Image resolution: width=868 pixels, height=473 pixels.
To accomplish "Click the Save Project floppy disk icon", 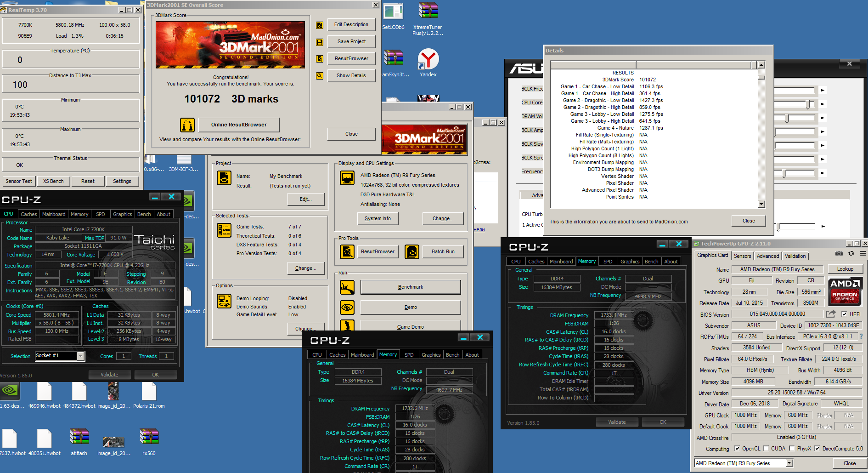I will pyautogui.click(x=320, y=42).
